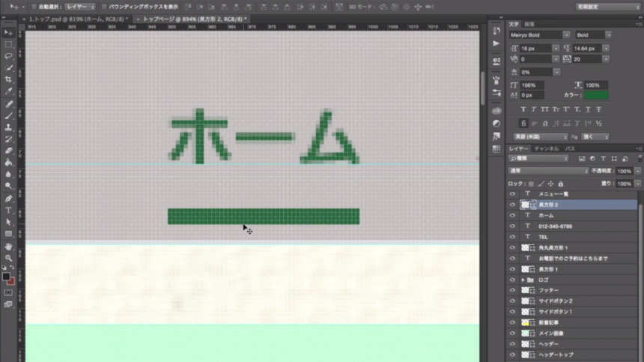
Task: Toggle standard ligatures button
Action: tap(523, 123)
